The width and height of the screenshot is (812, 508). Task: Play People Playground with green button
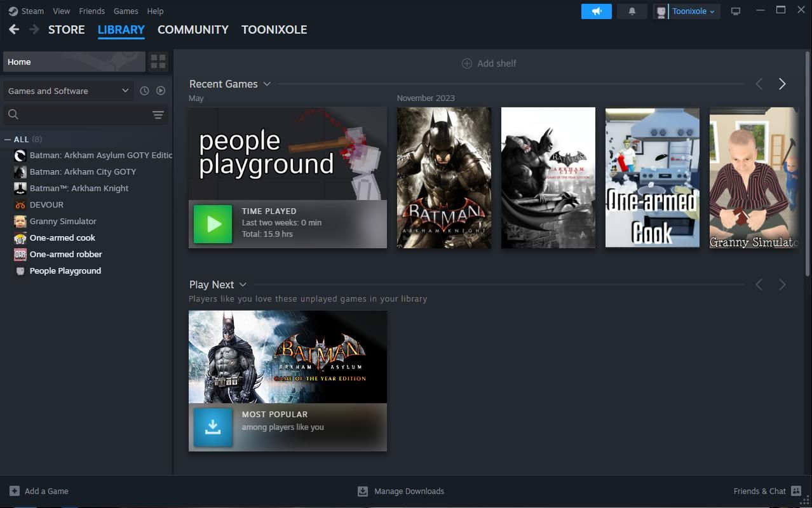point(213,224)
